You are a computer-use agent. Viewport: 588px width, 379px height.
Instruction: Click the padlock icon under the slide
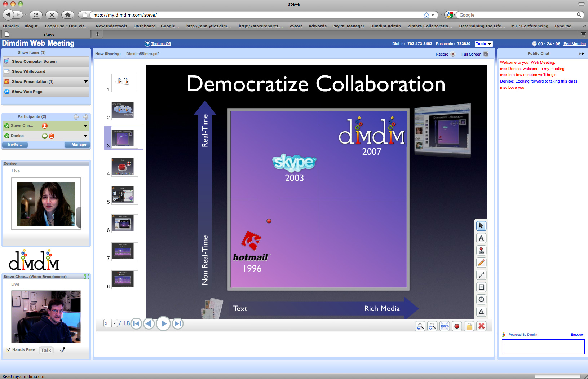(x=469, y=326)
